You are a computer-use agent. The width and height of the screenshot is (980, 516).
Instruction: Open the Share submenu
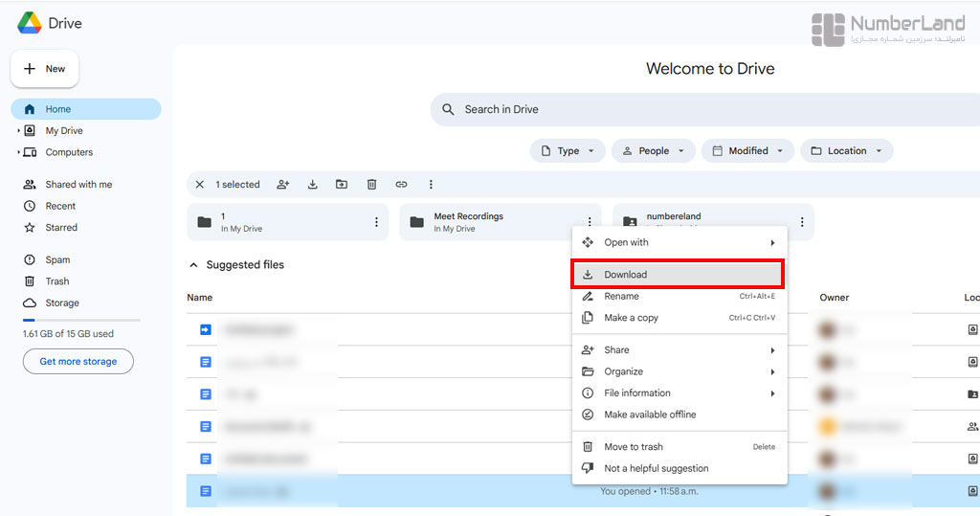[x=679, y=350]
